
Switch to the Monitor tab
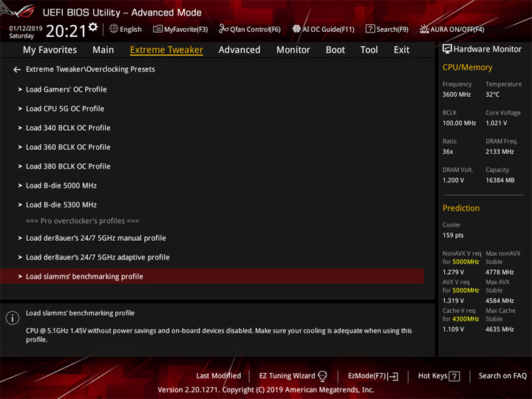tap(293, 50)
